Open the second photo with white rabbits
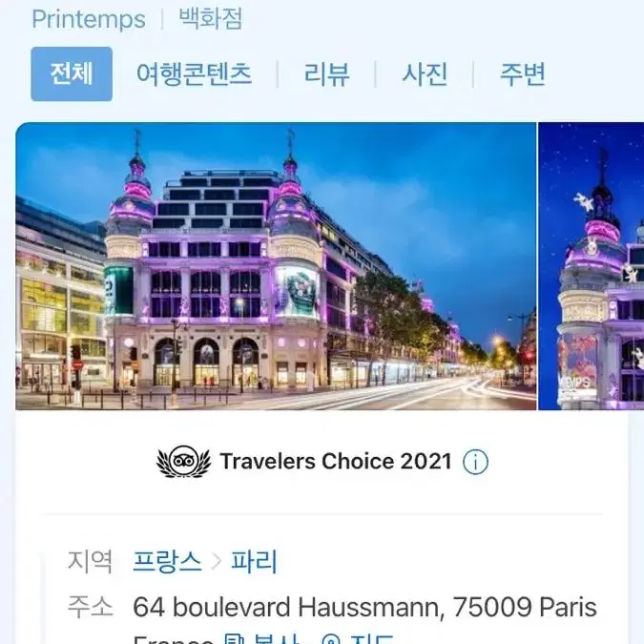644x644 pixels. coord(591,266)
